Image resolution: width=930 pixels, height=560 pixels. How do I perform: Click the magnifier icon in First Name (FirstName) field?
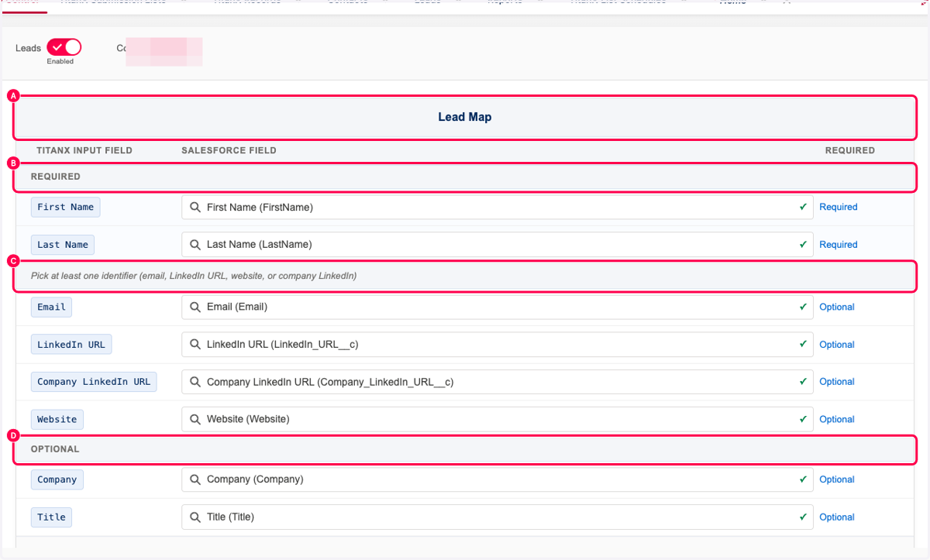pyautogui.click(x=195, y=208)
